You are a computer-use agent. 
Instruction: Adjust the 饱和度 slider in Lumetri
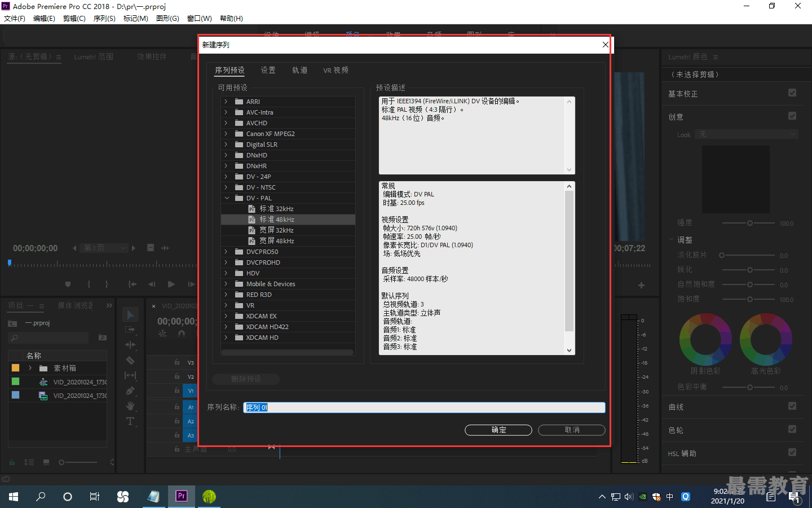pos(749,299)
